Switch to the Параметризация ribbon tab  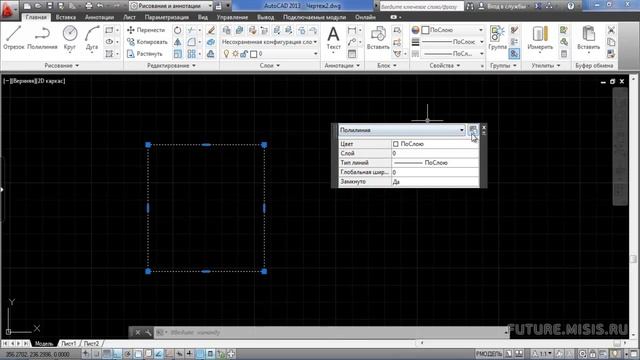pos(167,17)
